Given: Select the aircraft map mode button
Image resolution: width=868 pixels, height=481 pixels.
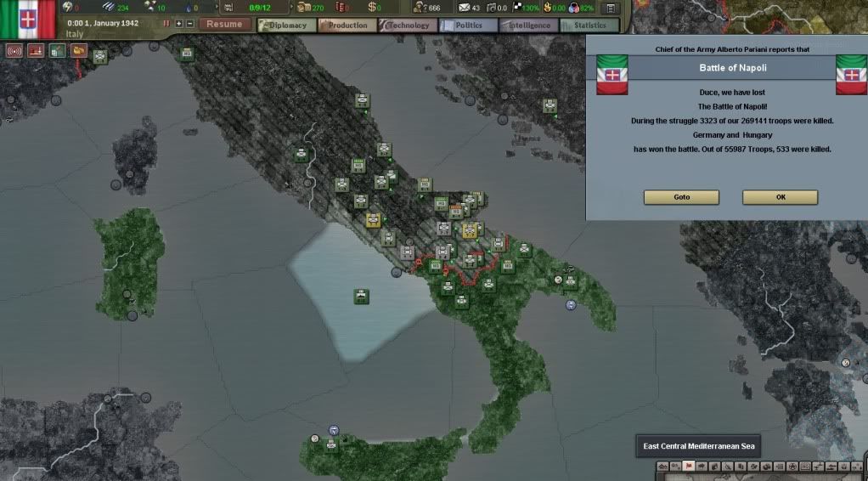Looking at the screenshot, I should click(818, 467).
